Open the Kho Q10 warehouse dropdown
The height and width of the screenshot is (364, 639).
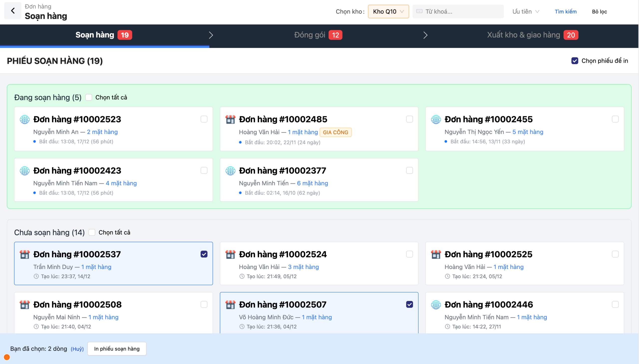pyautogui.click(x=388, y=11)
